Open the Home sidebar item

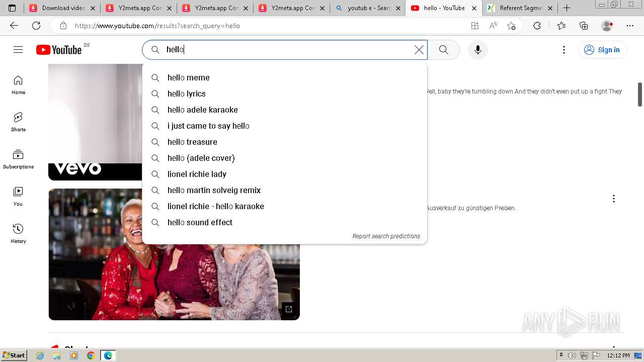coord(18,85)
